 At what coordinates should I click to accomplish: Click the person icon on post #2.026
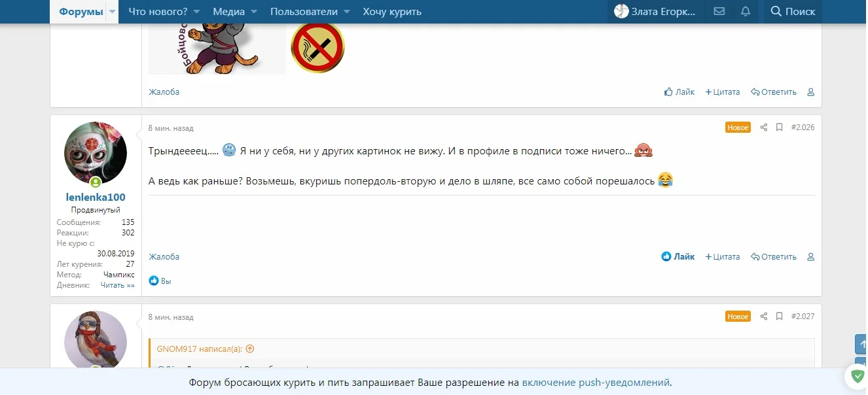pyautogui.click(x=810, y=256)
